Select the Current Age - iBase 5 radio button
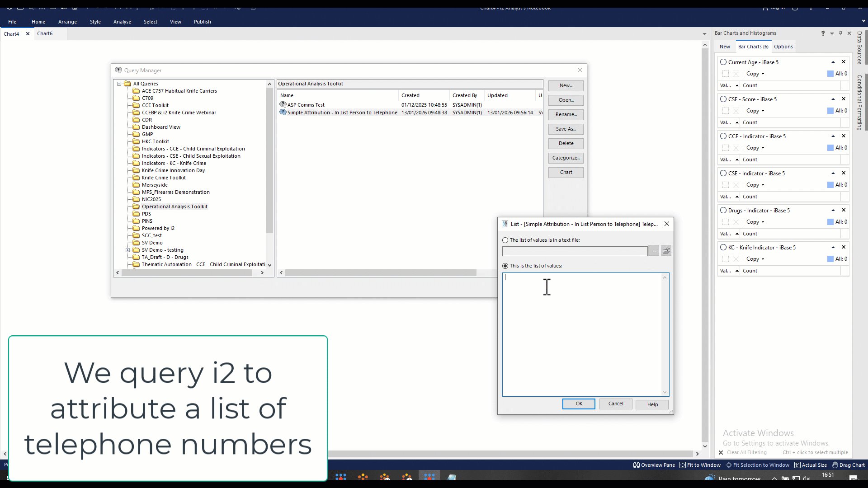The width and height of the screenshot is (868, 488). click(x=723, y=62)
